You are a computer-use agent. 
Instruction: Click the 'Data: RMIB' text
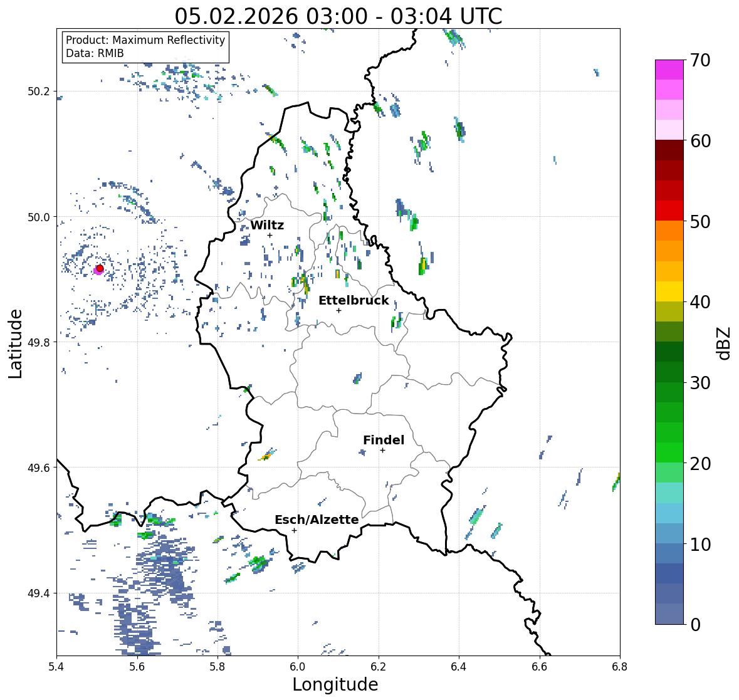[95, 53]
